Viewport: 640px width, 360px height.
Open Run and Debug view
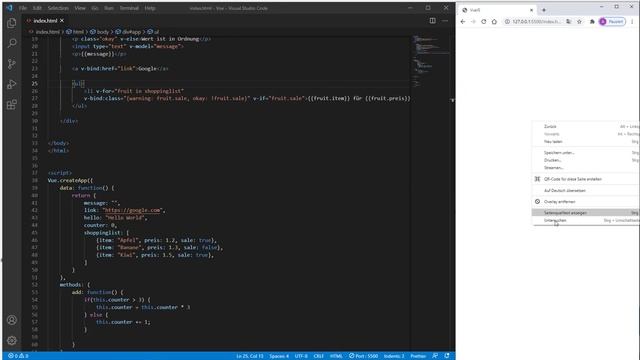click(12, 84)
